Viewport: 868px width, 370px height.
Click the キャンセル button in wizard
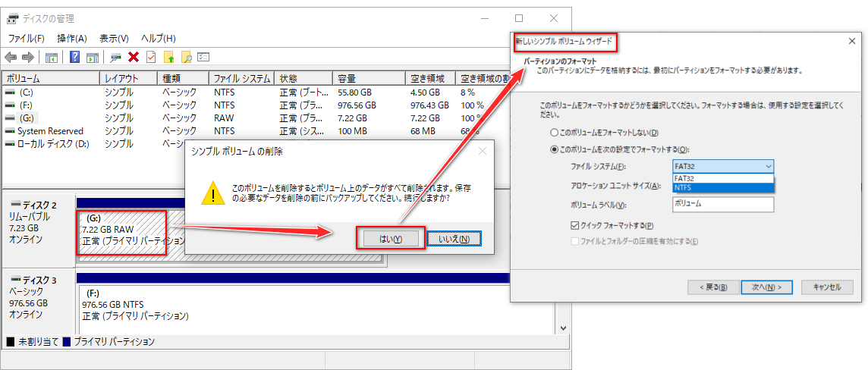tap(828, 287)
